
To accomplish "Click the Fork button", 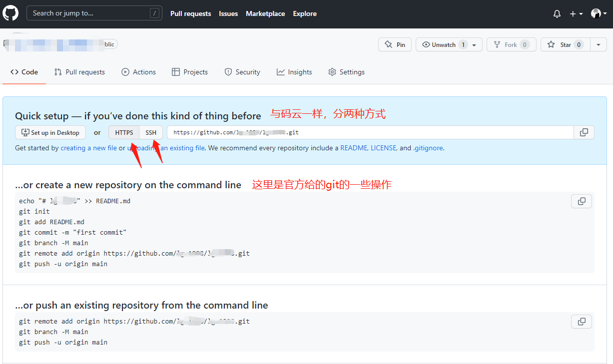I will coord(512,44).
